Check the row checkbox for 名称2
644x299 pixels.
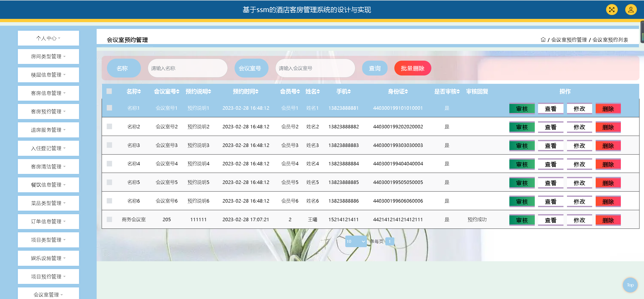109,126
